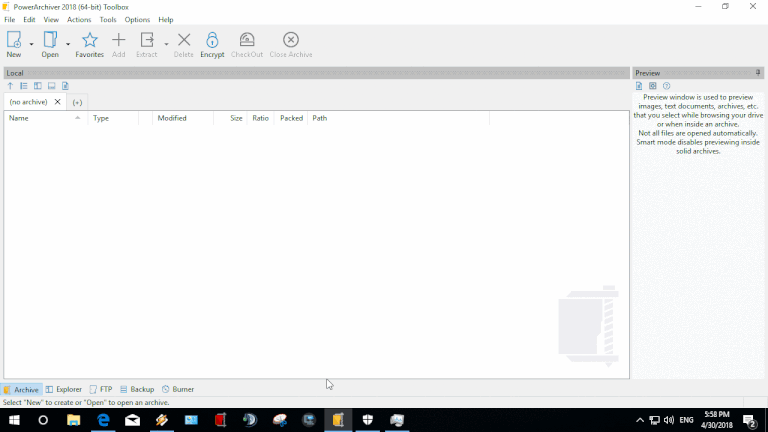768x432 pixels.
Task: Pin the Preview panel
Action: point(758,73)
